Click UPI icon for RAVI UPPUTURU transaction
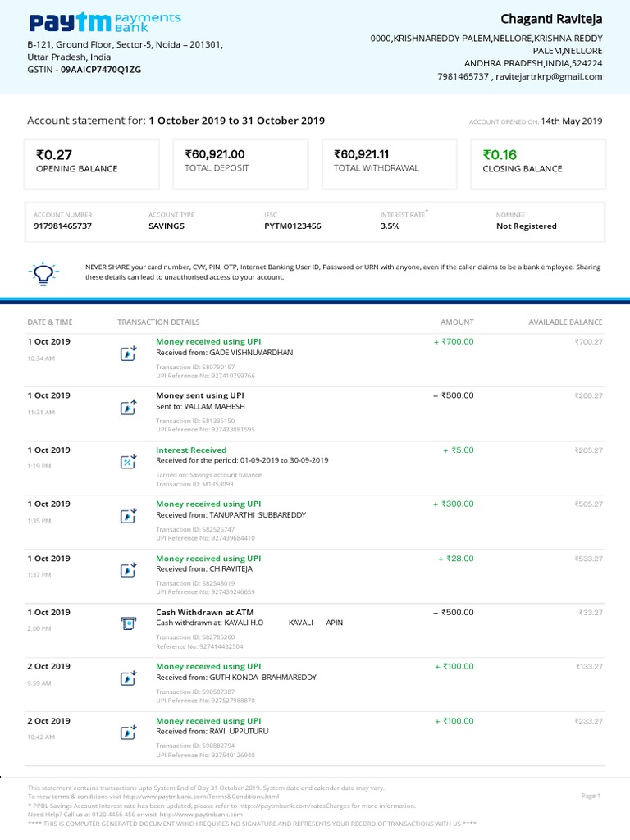 128,732
